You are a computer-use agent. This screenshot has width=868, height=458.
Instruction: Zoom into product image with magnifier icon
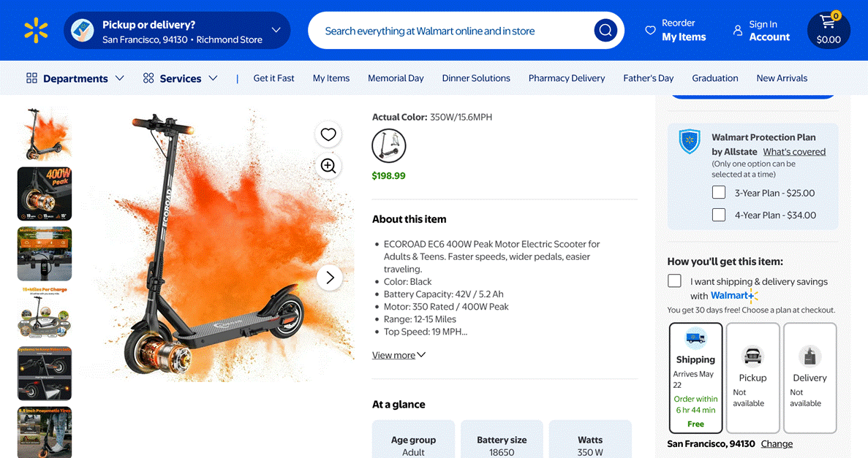click(328, 166)
